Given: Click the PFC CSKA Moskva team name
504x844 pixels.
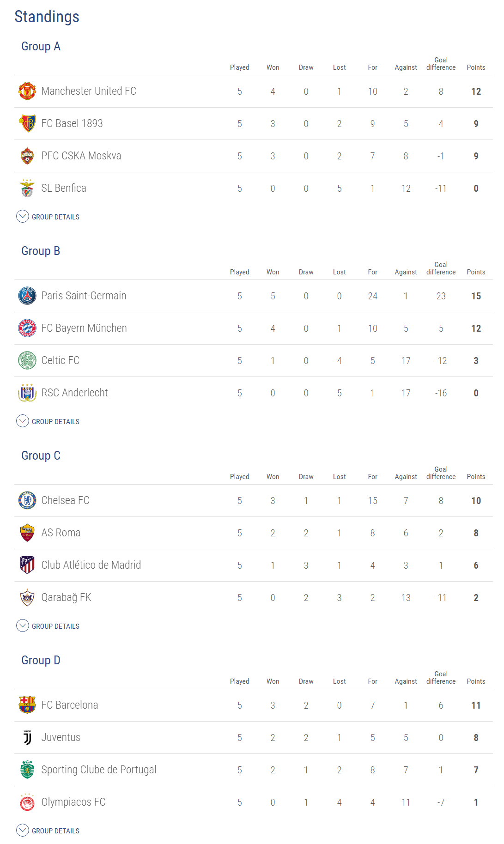Looking at the screenshot, I should (81, 156).
